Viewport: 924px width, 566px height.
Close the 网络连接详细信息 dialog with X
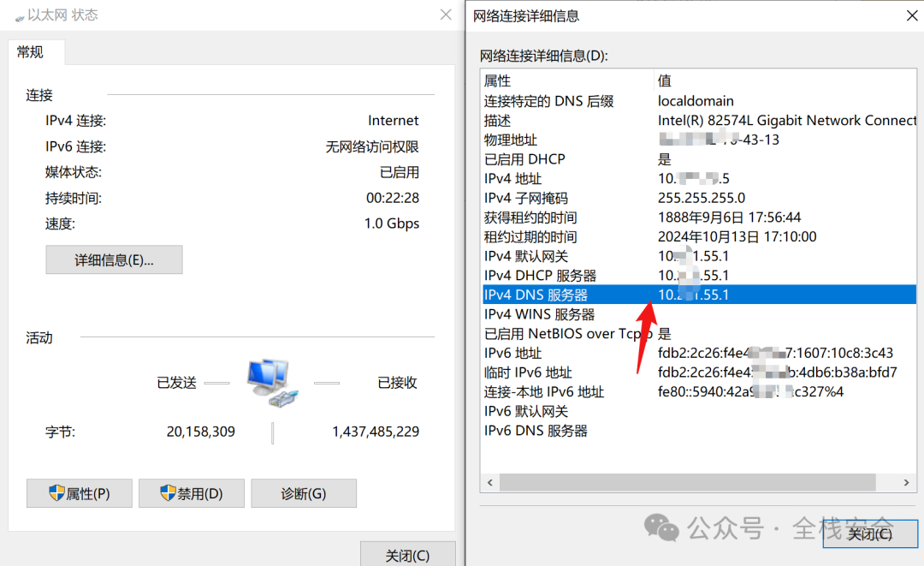[x=912, y=15]
